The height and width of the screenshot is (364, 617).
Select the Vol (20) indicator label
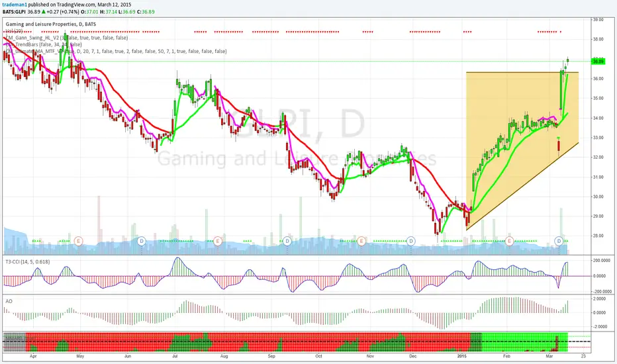pos(14,30)
